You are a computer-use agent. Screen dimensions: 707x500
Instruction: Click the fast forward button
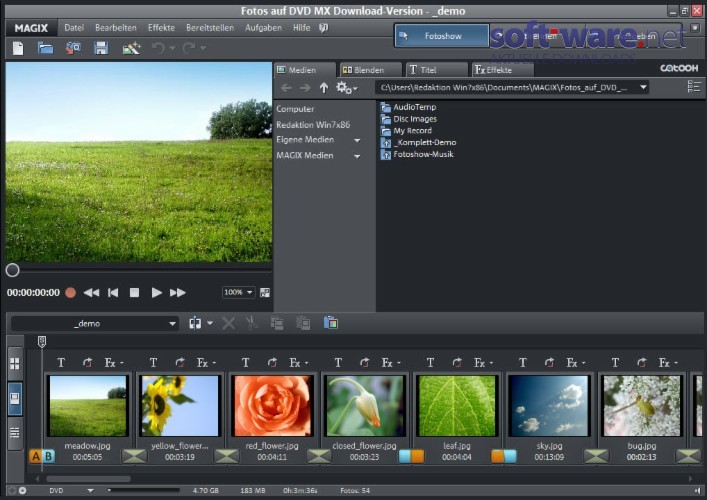[x=178, y=293]
